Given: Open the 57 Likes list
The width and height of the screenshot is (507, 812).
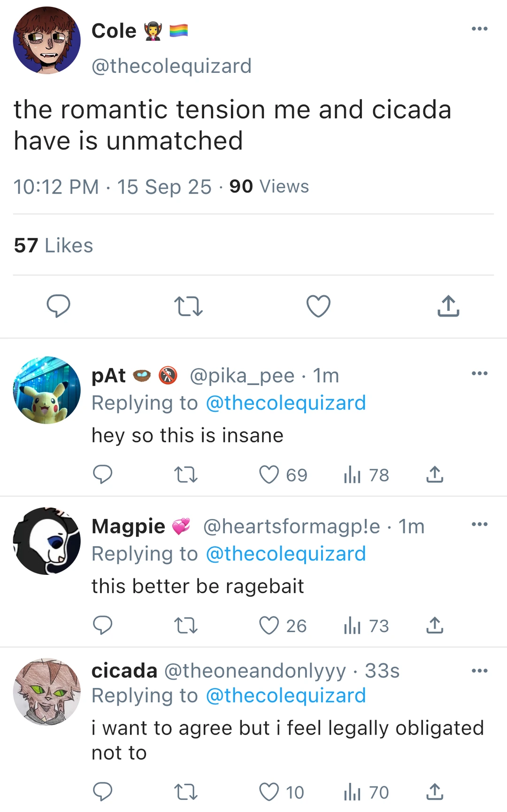Looking at the screenshot, I should click(54, 246).
